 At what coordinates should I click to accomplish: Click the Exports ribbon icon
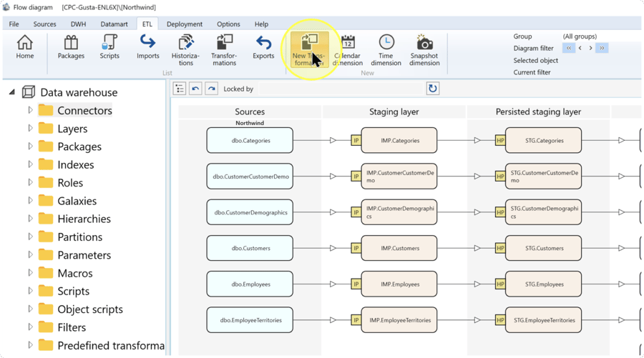[x=263, y=48]
